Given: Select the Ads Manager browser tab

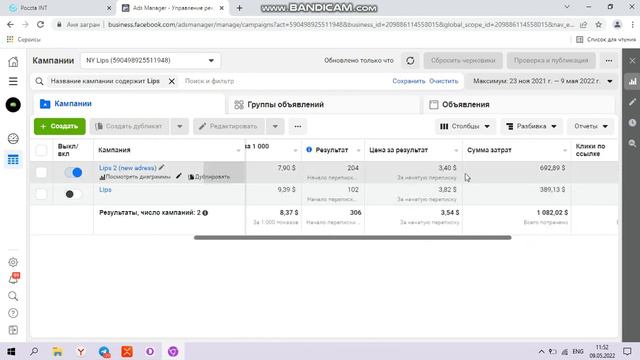Looking at the screenshot, I should 173,8.
